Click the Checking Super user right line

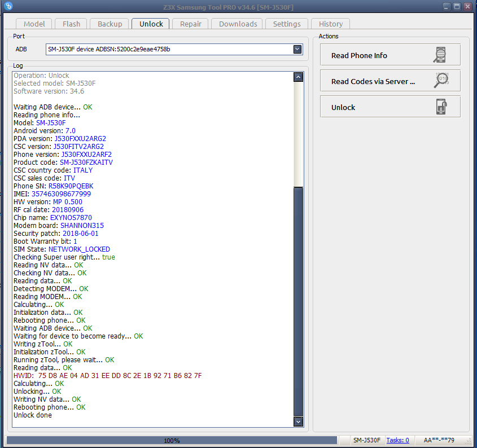tap(64, 257)
